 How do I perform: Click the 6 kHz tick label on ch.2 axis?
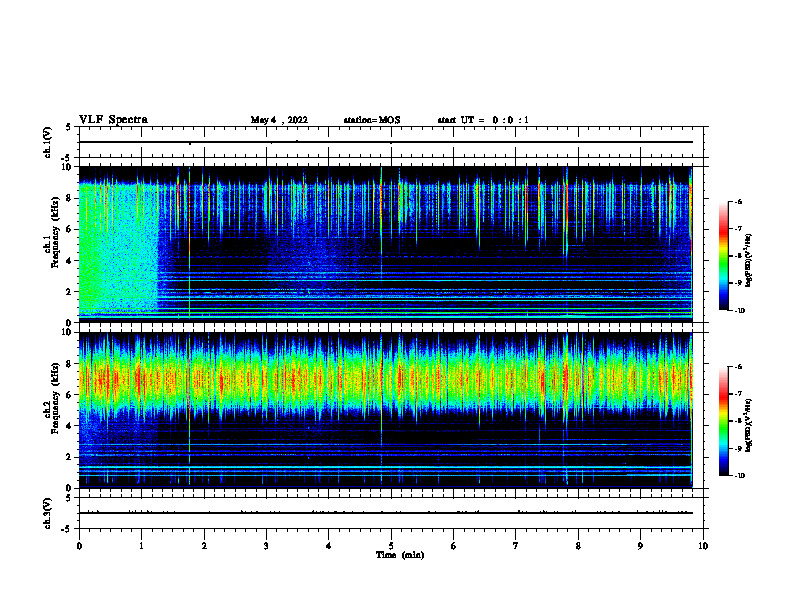(70, 395)
